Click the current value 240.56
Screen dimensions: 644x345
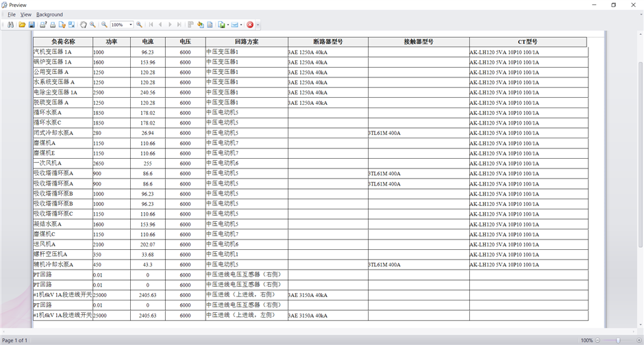click(148, 92)
